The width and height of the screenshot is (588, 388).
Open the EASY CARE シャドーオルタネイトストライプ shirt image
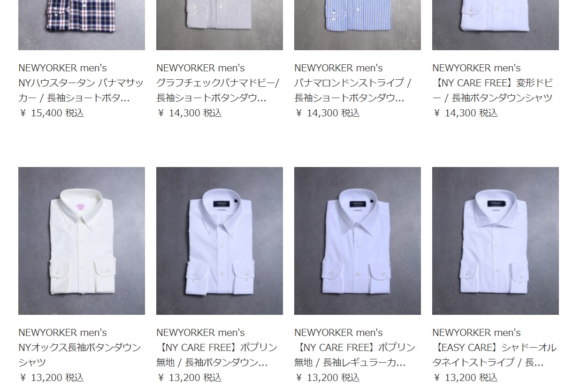pyautogui.click(x=496, y=241)
